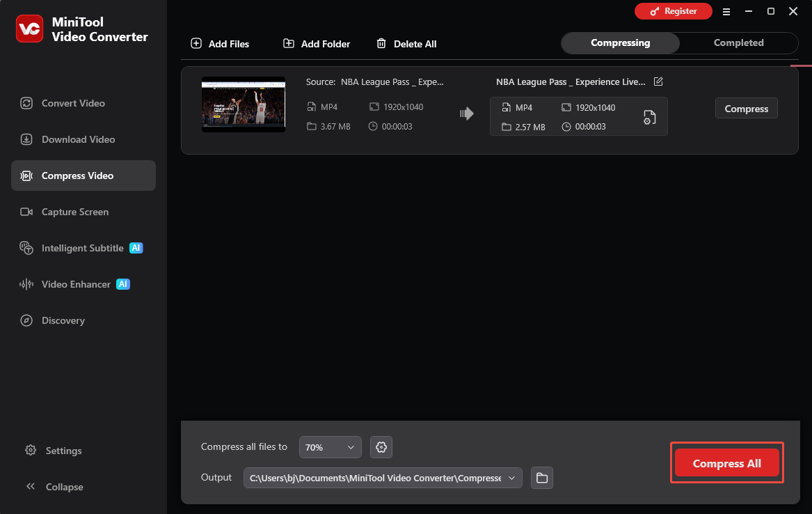Click the Delete All trash icon
The image size is (812, 514).
pyautogui.click(x=381, y=43)
